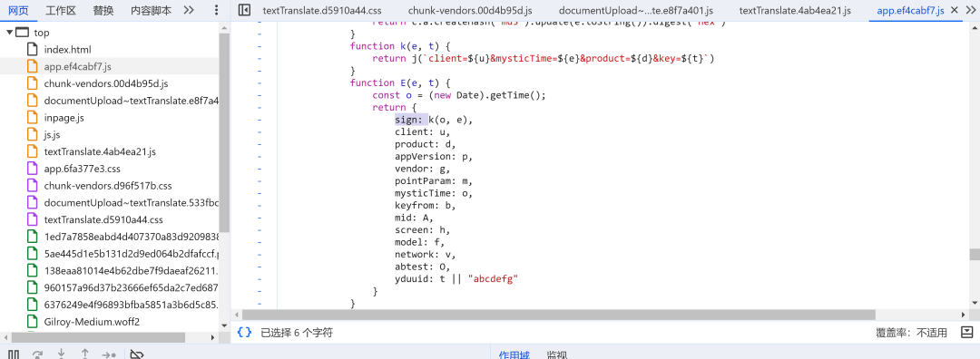
Task: Open Gilroy-Medium.woff2 font in the tree
Action: click(92, 322)
